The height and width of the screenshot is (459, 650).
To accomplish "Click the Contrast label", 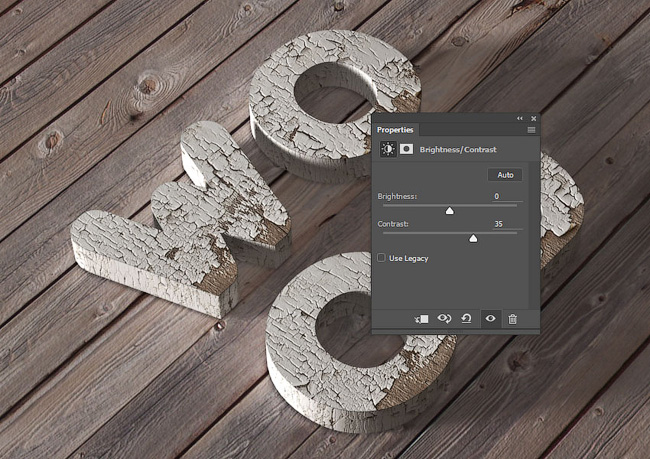I will pyautogui.click(x=393, y=224).
